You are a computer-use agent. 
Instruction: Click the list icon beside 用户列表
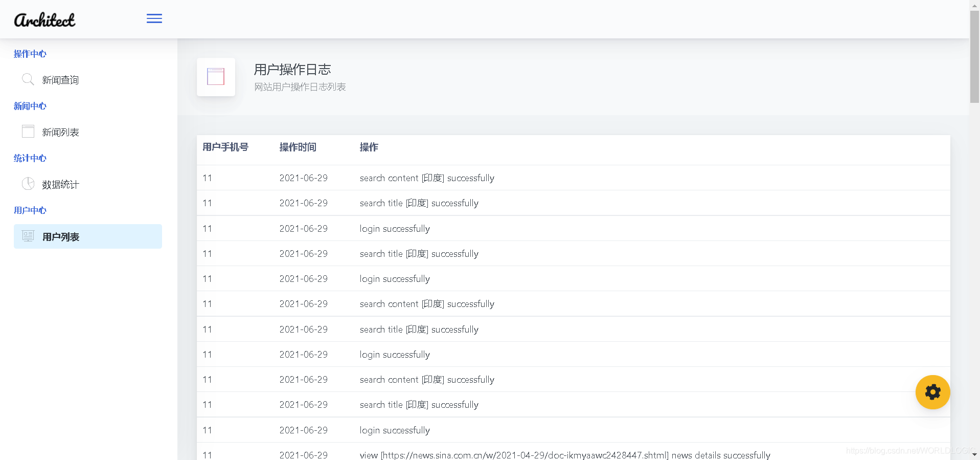[28, 236]
